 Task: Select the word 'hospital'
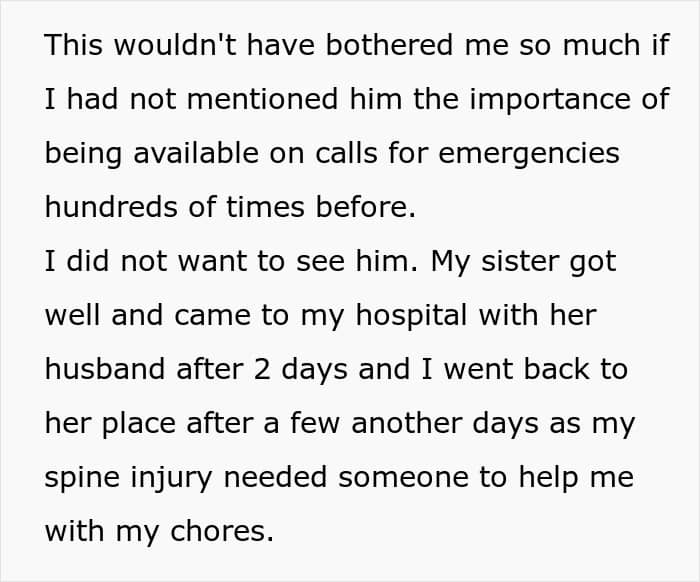pyautogui.click(x=411, y=315)
